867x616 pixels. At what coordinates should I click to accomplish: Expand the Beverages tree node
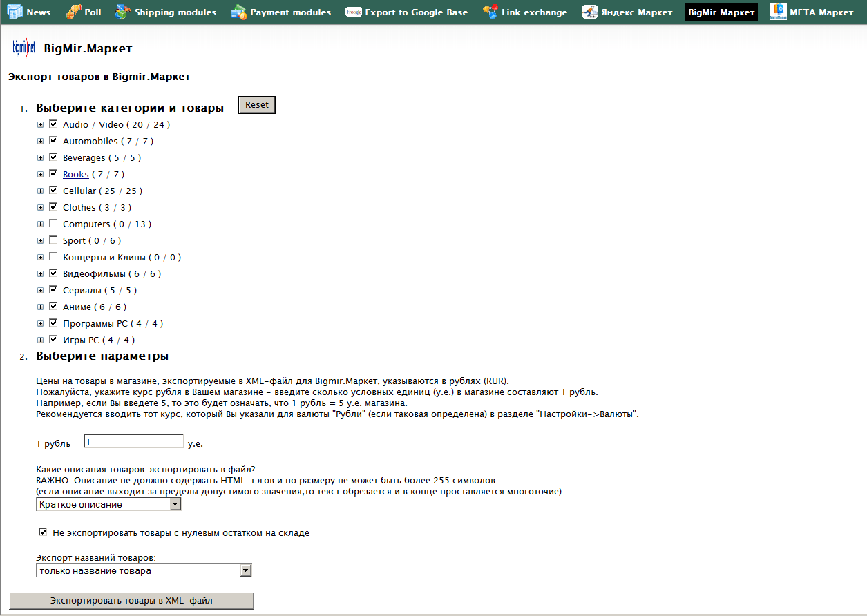point(40,158)
